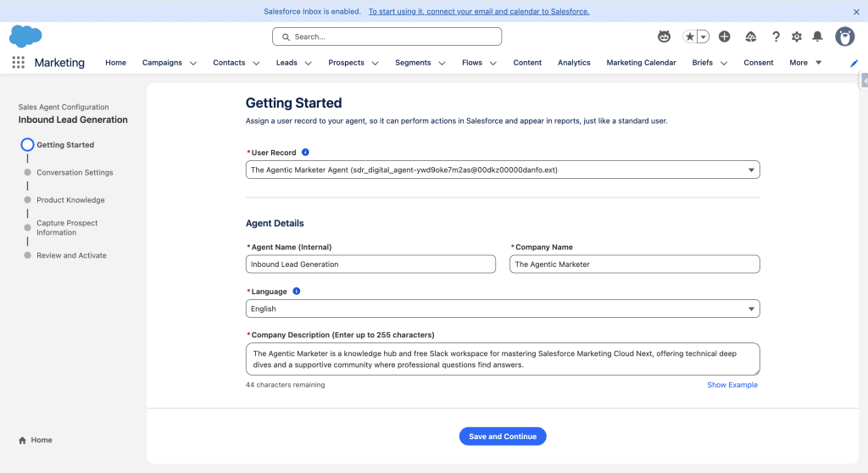Click the Favorites star icon
Screen dimensions: 868x473
pyautogui.click(x=691, y=36)
